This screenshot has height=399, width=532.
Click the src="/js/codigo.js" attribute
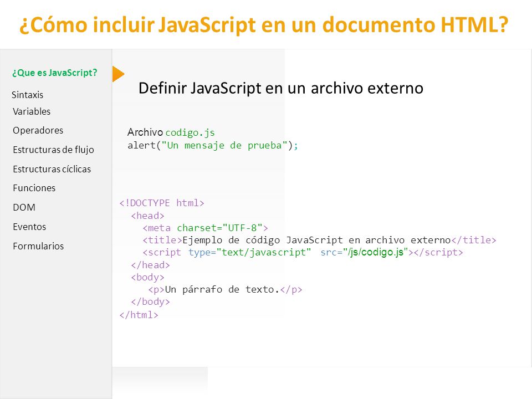tap(364, 253)
